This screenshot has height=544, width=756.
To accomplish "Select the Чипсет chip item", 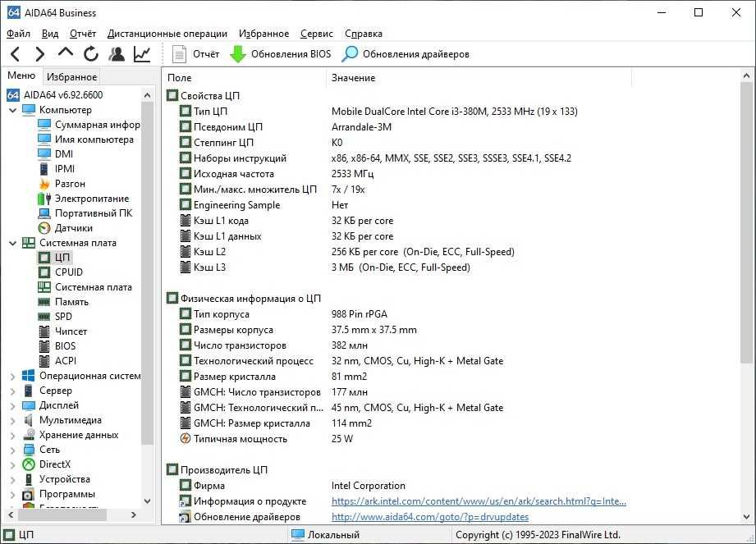I will pyautogui.click(x=62, y=331).
